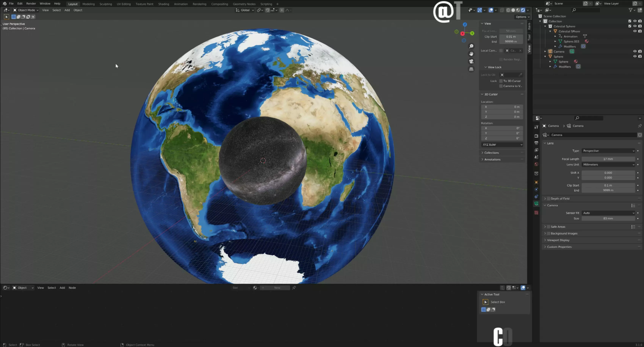Viewport: 644px width, 347px height.
Task: Click the Options button in viewport
Action: 522,17
